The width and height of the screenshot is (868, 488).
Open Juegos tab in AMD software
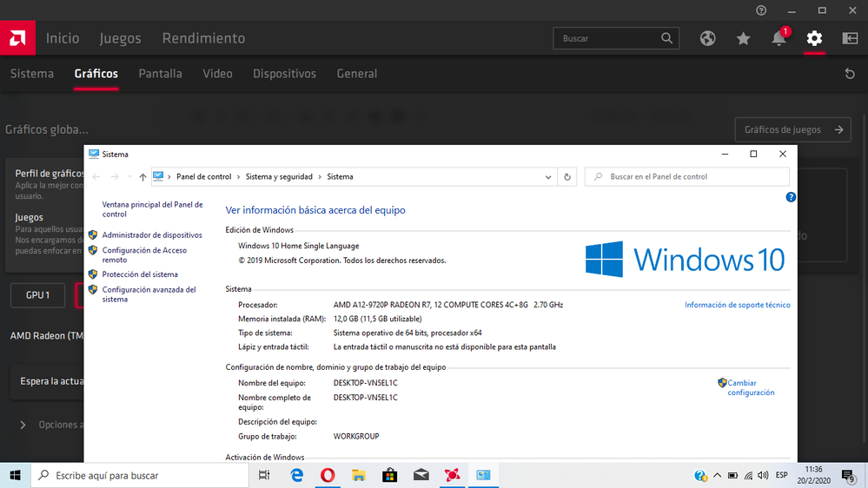pos(121,38)
